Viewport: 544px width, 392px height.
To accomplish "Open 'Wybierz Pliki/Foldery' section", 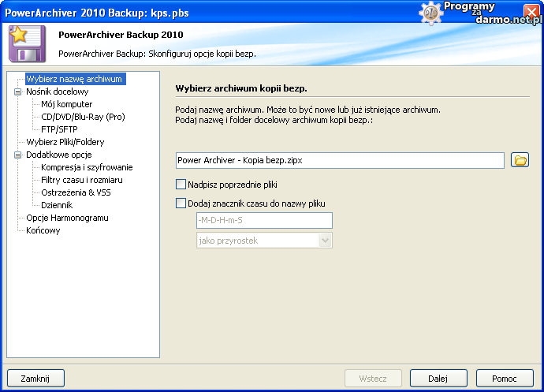I will [x=65, y=142].
